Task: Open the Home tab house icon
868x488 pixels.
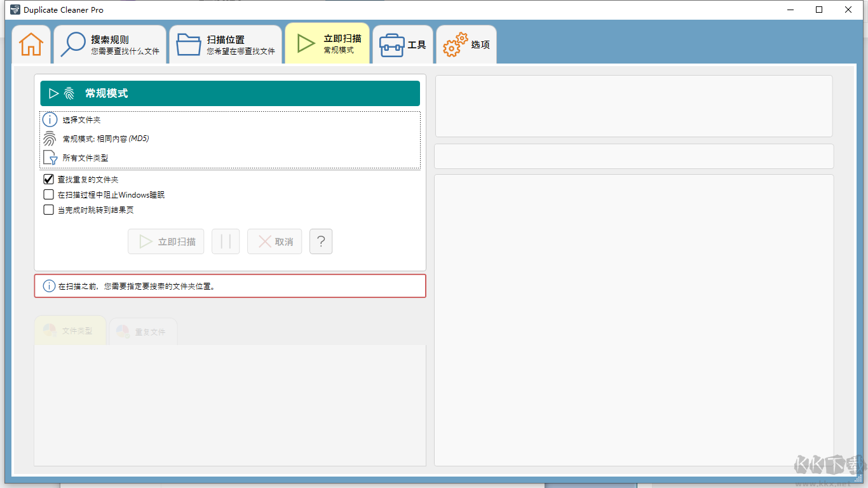Action: point(31,43)
